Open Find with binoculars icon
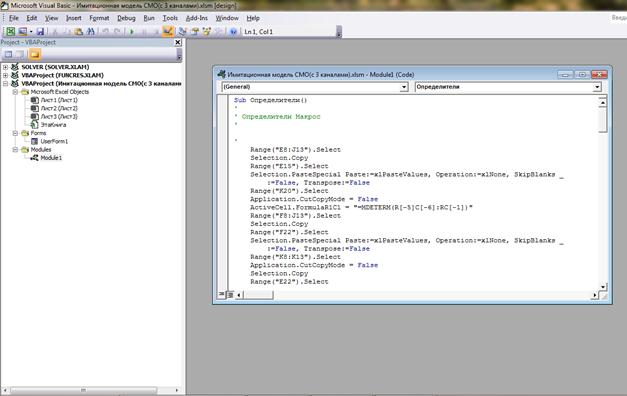 [x=91, y=32]
